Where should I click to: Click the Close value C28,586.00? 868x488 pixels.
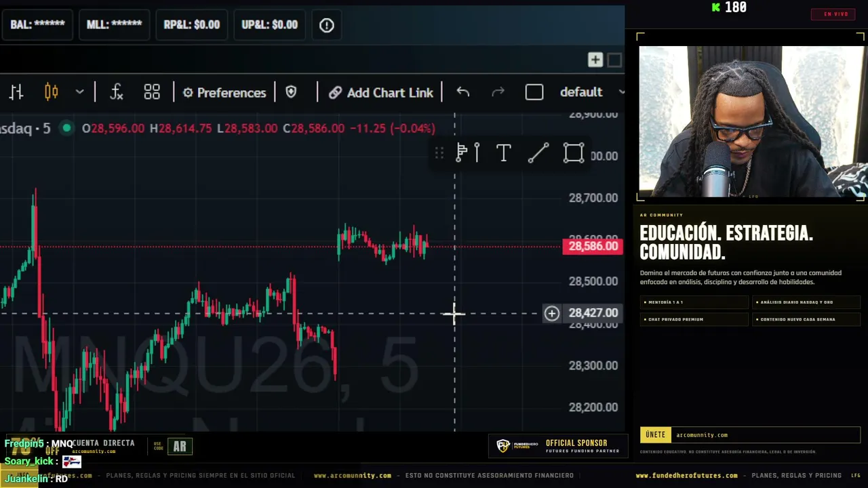(x=315, y=128)
